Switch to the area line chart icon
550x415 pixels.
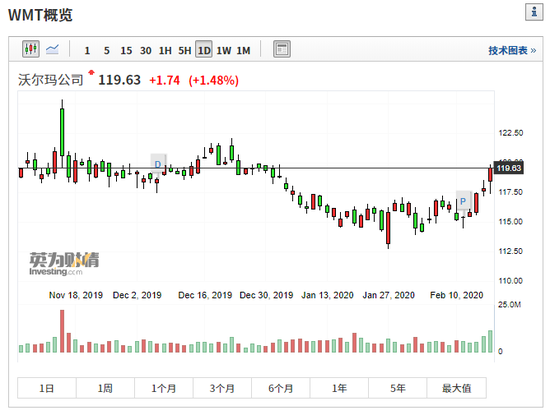[x=52, y=49]
